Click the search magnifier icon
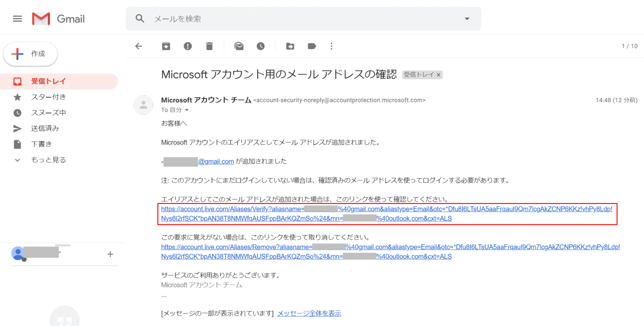Viewport: 644px width, 326px height. (x=140, y=18)
